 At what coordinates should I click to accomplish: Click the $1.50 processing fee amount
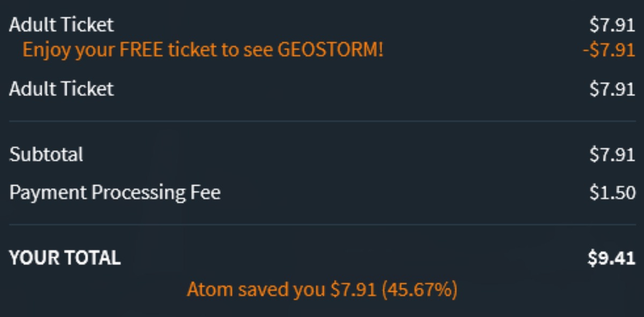(612, 193)
